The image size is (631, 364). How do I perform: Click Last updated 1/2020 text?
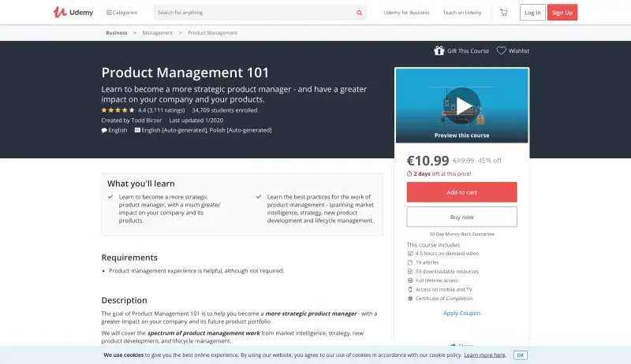196,120
